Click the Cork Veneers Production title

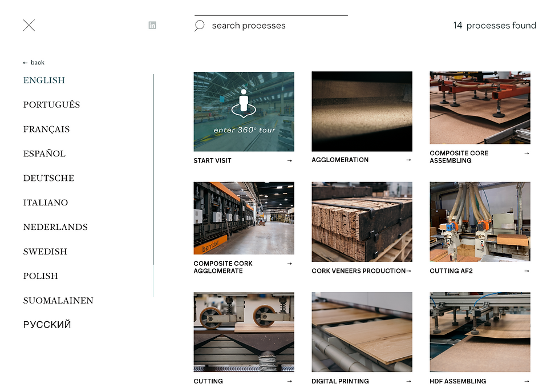[x=359, y=271]
